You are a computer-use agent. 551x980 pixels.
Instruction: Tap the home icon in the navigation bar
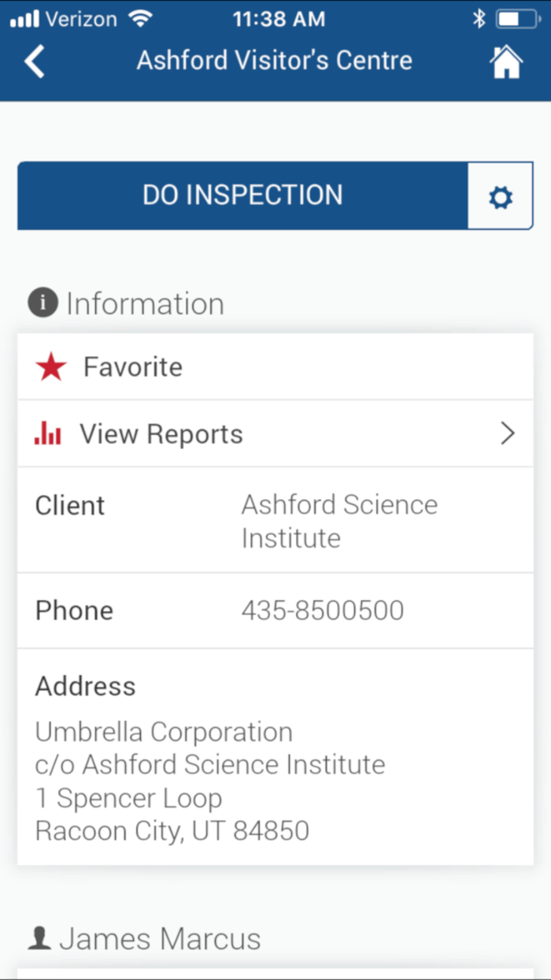[x=508, y=61]
